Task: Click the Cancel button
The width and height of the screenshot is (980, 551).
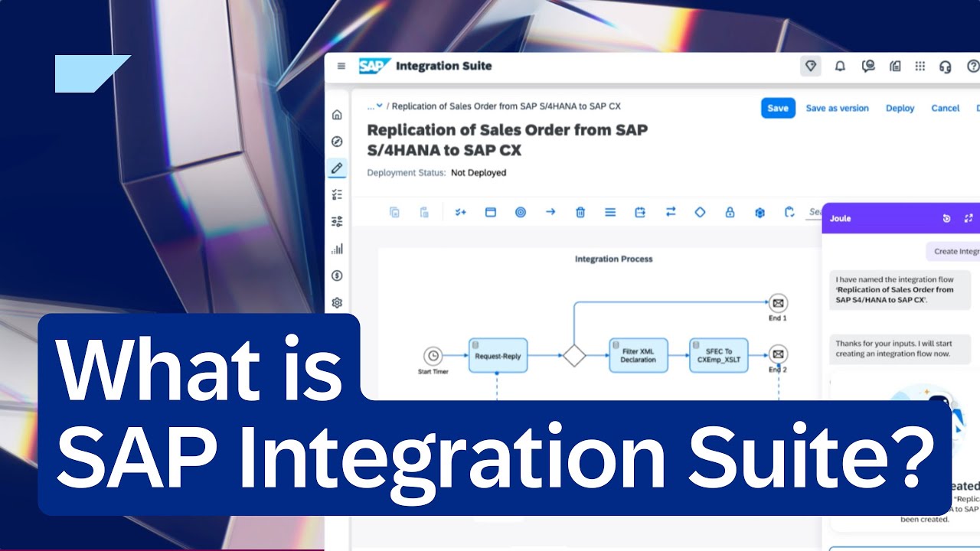Action: 945,108
